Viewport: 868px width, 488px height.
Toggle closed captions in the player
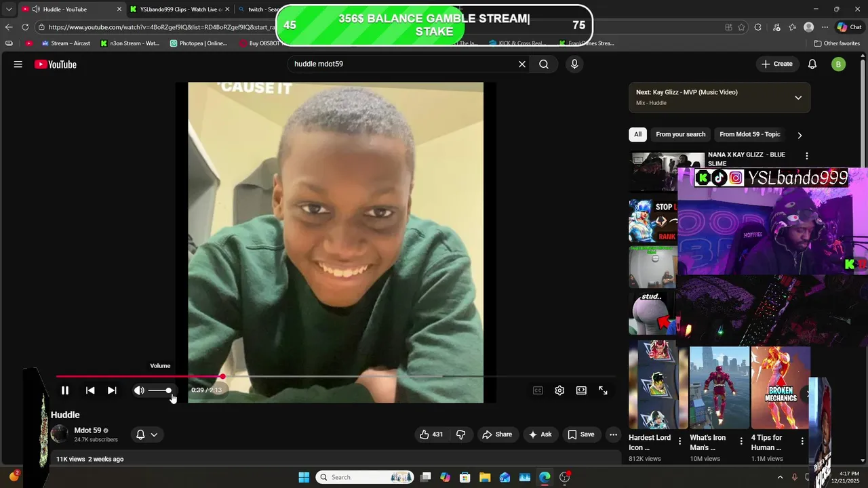tap(538, 390)
